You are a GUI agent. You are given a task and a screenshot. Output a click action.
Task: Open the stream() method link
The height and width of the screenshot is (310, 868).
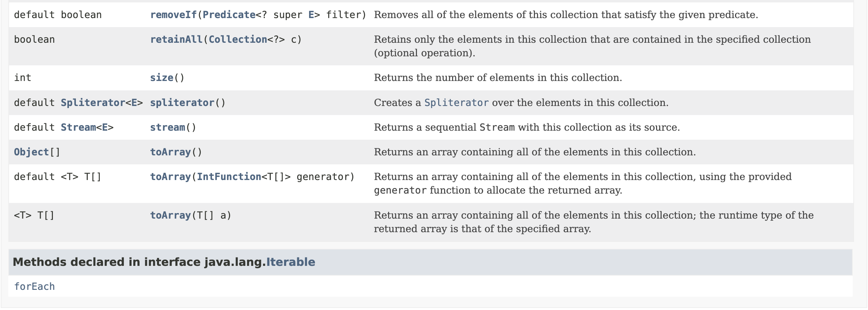click(167, 128)
